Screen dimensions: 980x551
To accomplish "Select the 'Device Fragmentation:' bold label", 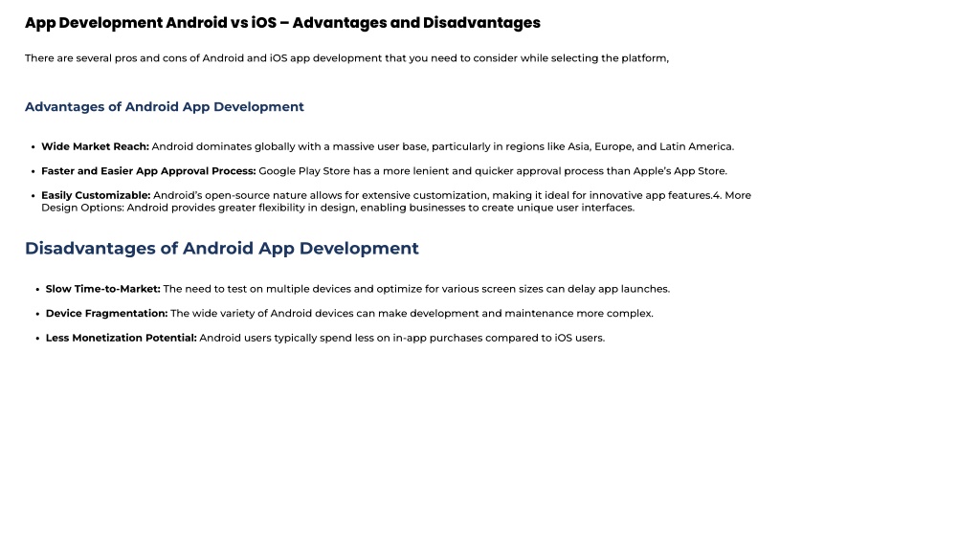I will point(107,314).
